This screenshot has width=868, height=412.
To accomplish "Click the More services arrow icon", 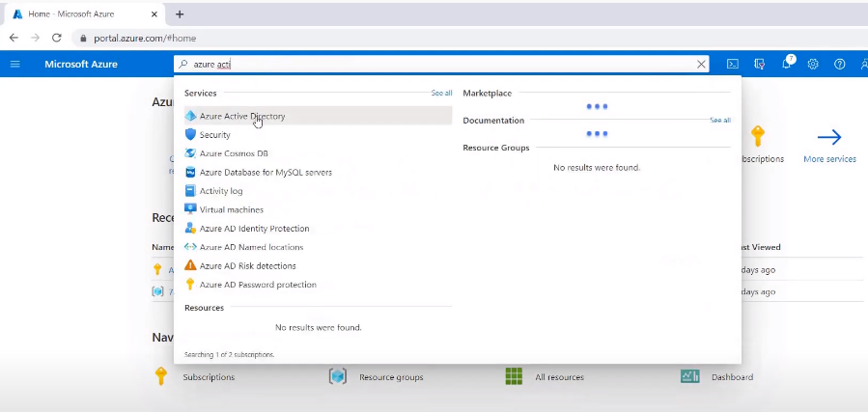I will pos(829,137).
